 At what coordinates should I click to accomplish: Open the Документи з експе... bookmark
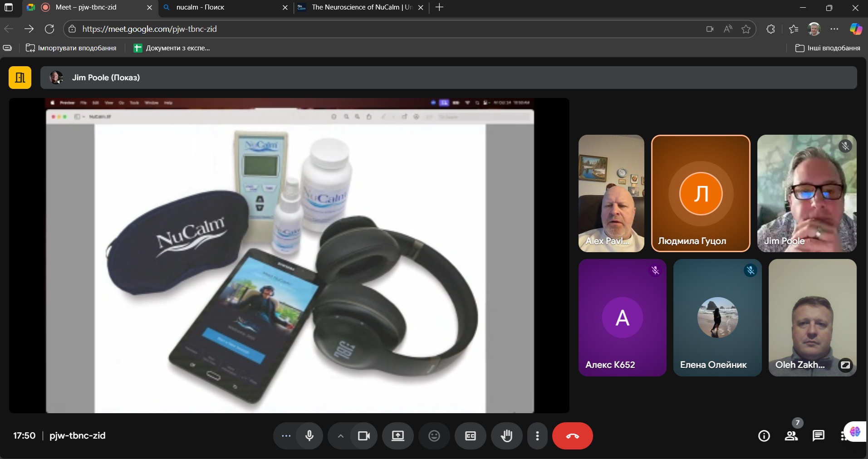172,48
